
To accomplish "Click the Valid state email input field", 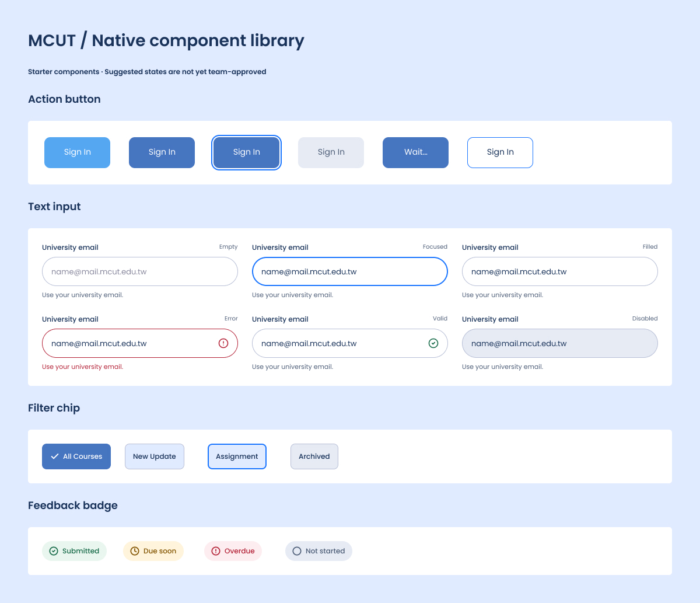I will pos(350,343).
